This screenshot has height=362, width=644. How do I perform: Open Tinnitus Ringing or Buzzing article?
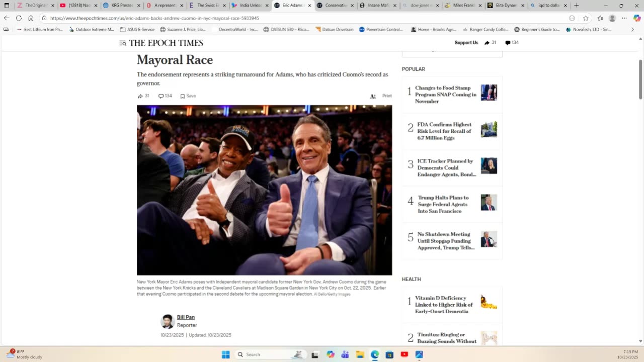point(447,338)
